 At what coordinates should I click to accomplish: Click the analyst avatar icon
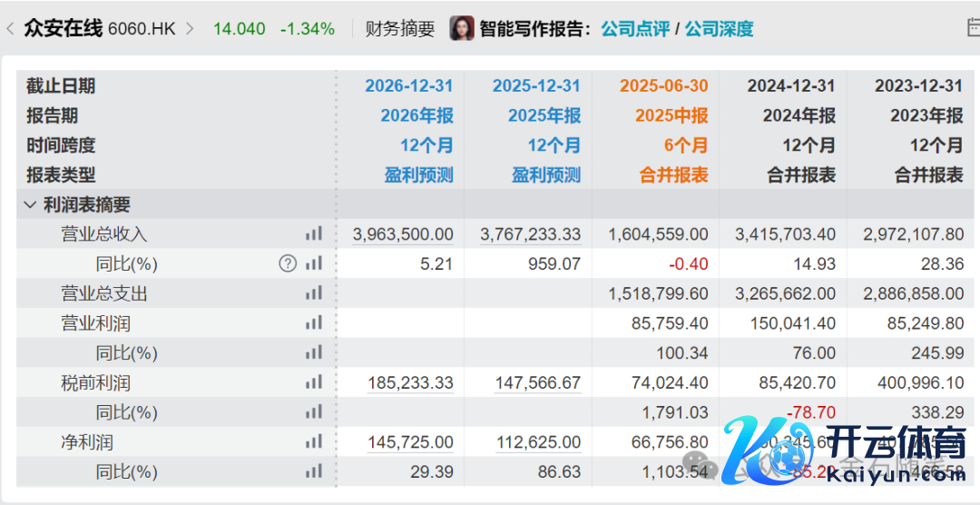(462, 28)
